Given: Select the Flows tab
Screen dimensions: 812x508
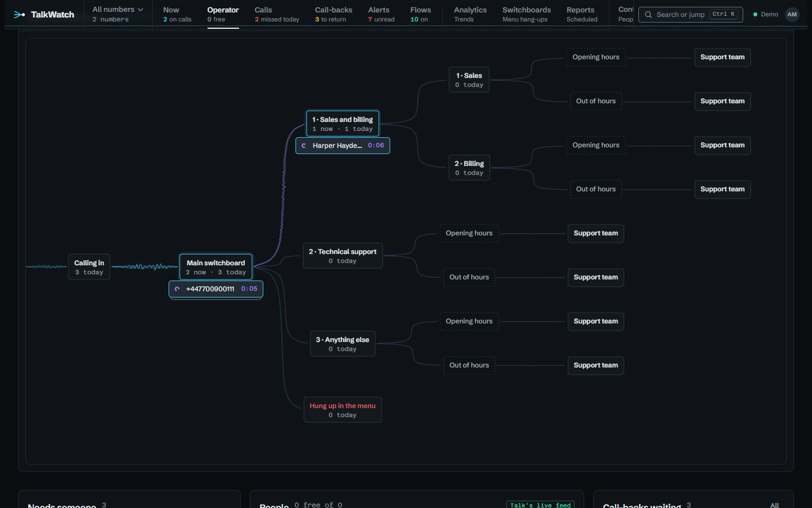Looking at the screenshot, I should pyautogui.click(x=420, y=14).
